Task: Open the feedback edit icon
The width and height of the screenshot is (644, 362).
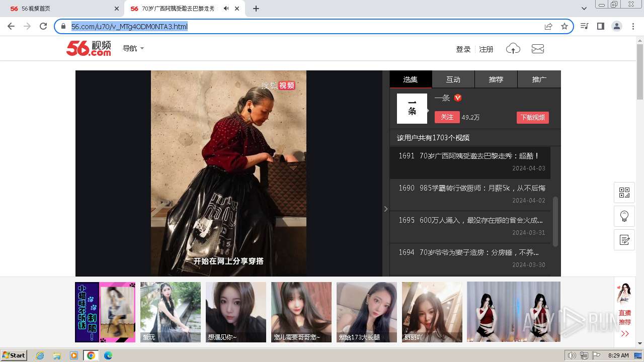Action: pyautogui.click(x=624, y=240)
